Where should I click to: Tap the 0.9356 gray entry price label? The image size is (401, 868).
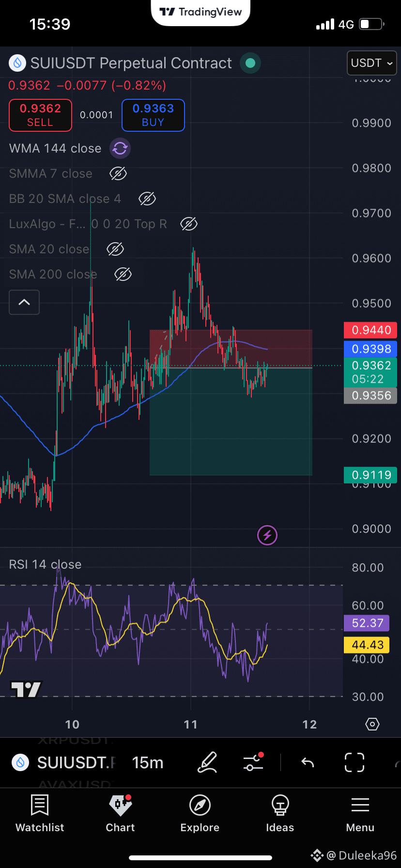371,396
